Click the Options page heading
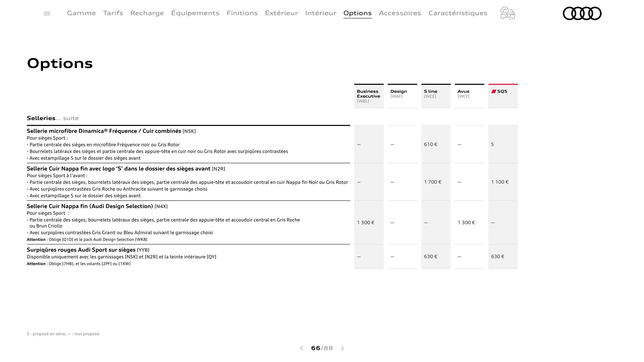Screen dimensions: 644x362 (x=60, y=63)
